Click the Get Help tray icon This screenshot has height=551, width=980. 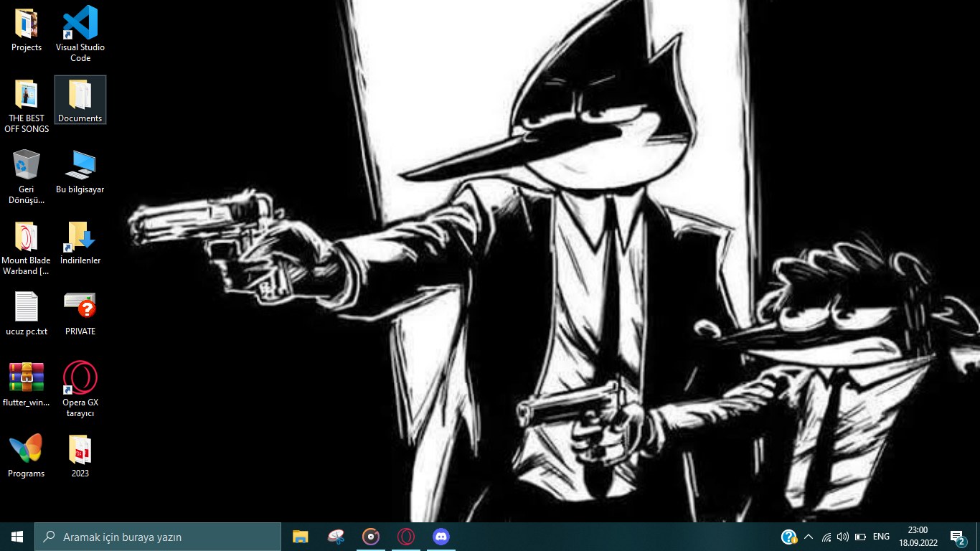click(788, 537)
